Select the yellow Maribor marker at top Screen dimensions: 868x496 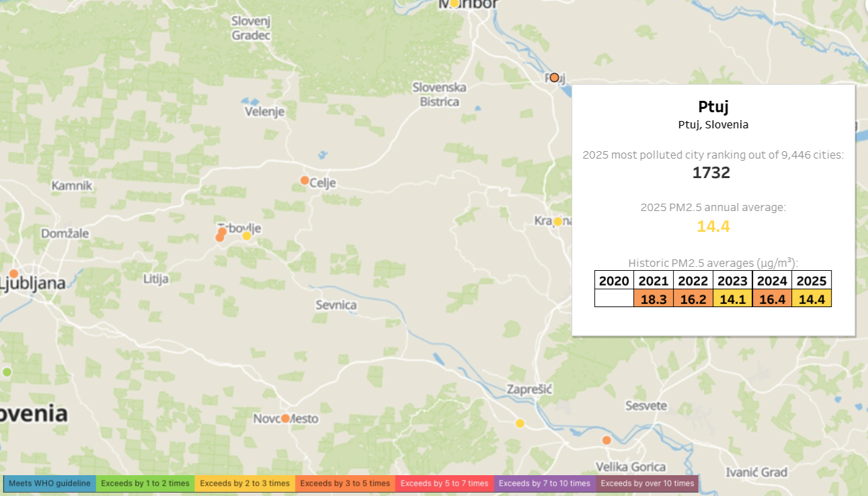(455, 3)
